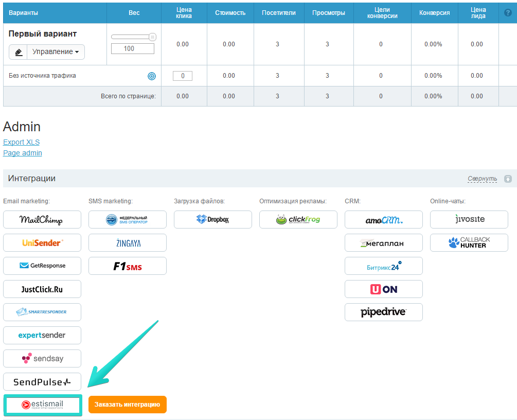Click the Admin heading
The height and width of the screenshot is (420, 517).
[22, 127]
